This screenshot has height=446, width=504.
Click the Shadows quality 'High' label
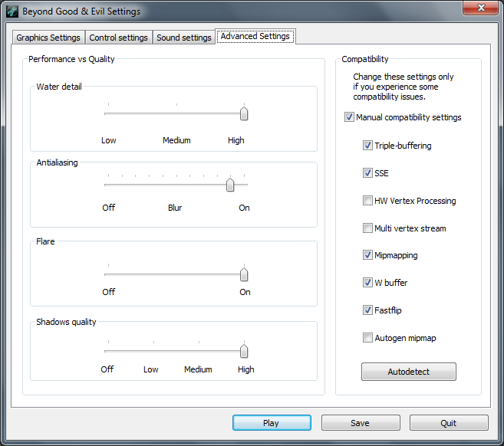246,369
